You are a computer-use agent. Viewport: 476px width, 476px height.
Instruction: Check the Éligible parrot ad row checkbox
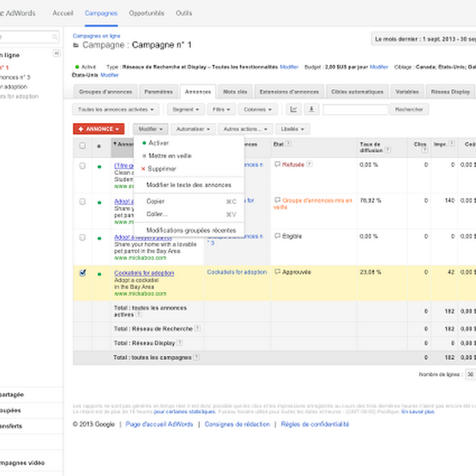[82, 238]
